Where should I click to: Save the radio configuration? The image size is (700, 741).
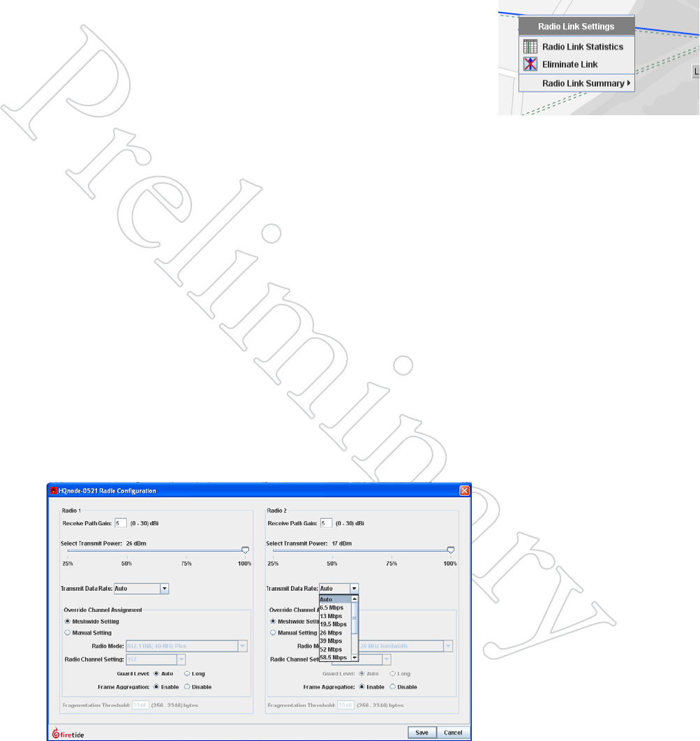tap(422, 733)
